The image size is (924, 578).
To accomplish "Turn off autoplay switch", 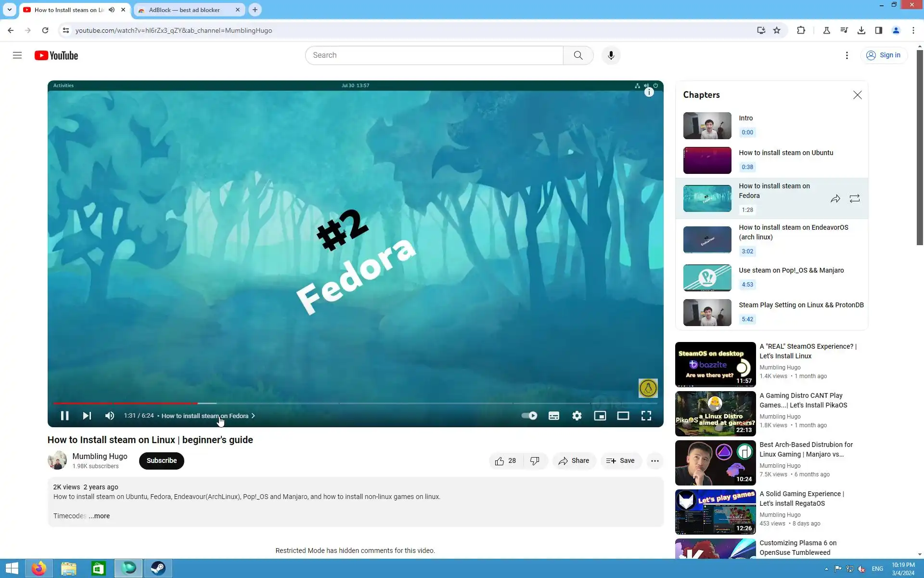I will point(529,416).
